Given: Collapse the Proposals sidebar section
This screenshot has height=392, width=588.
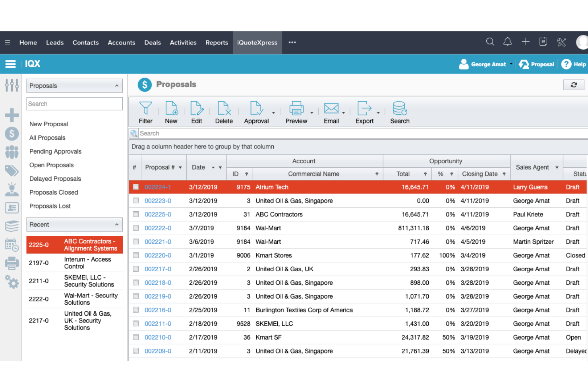Looking at the screenshot, I should pyautogui.click(x=117, y=86).
